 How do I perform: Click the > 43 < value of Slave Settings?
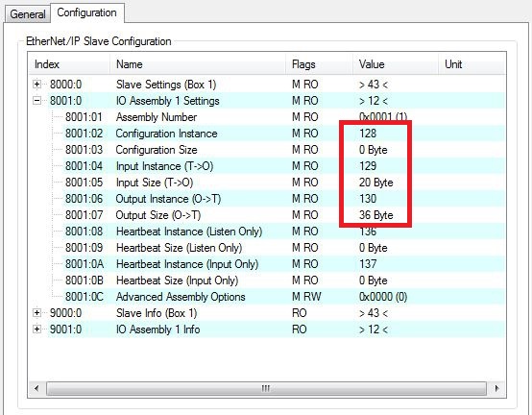click(x=374, y=85)
